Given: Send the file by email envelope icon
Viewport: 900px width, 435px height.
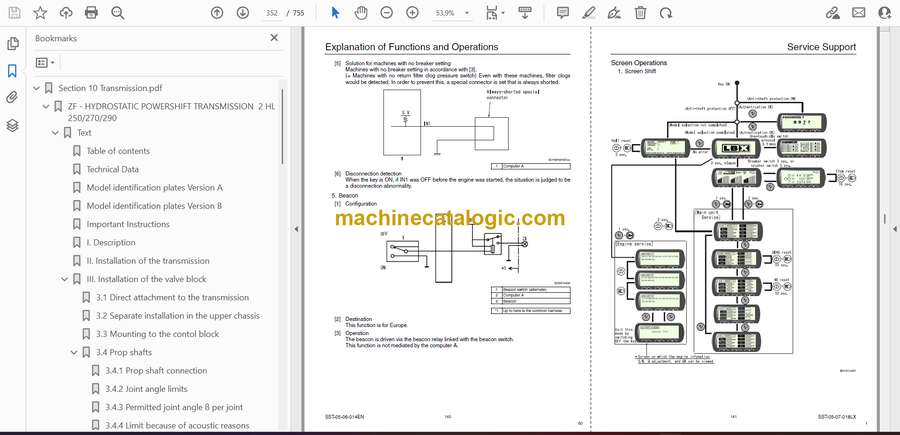Looking at the screenshot, I should tap(859, 13).
